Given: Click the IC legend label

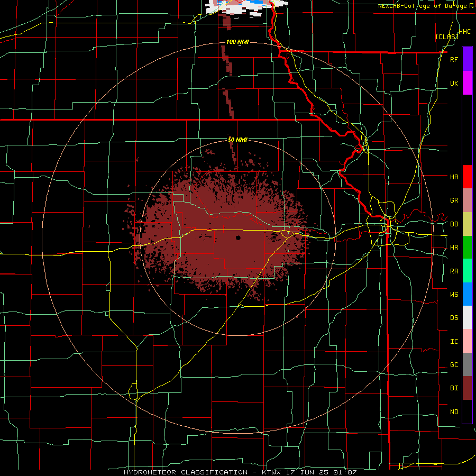Looking at the screenshot, I should [454, 342].
